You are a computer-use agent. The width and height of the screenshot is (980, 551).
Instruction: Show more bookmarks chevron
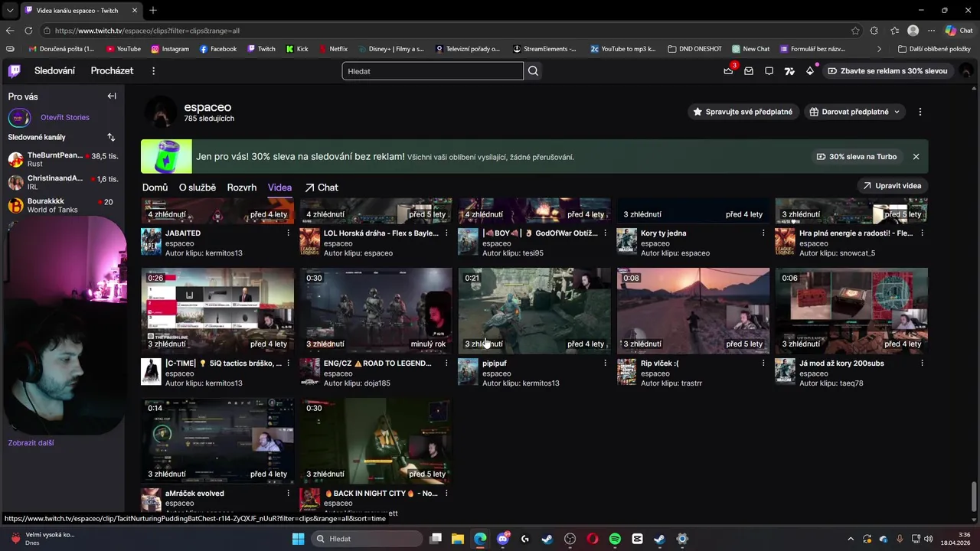879,49
